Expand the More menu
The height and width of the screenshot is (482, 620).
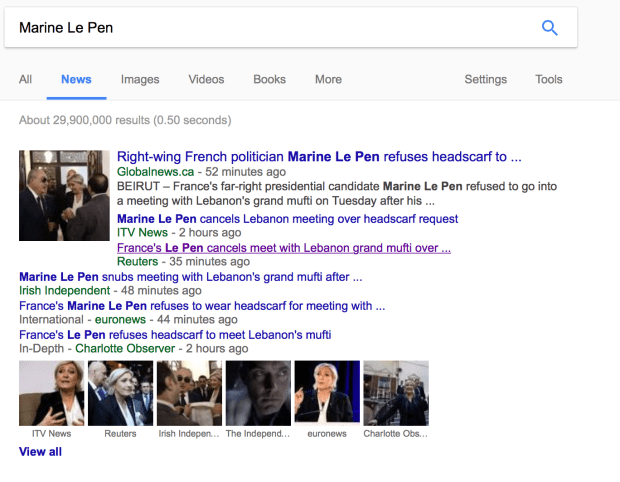328,80
